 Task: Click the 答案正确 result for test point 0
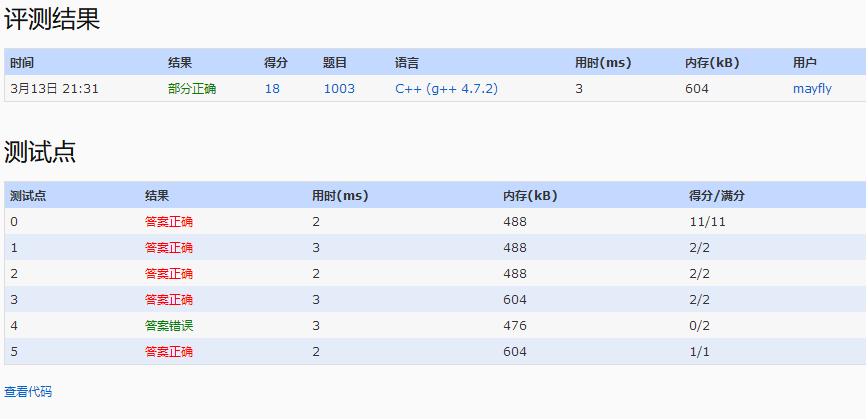(169, 221)
